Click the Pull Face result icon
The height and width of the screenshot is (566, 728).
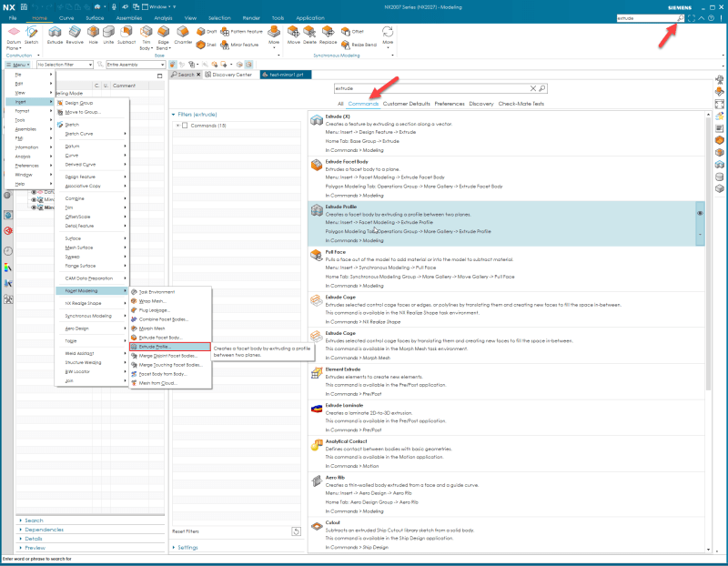click(317, 256)
